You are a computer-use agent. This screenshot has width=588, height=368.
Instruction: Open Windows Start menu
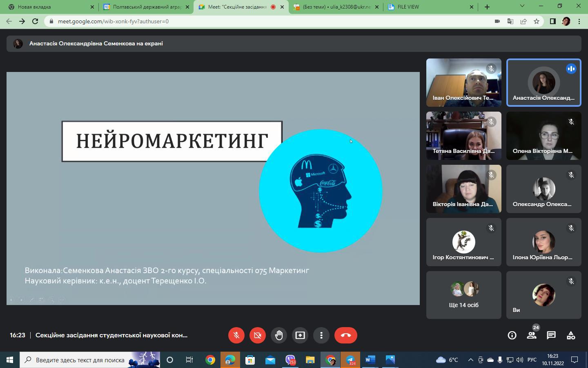coord(10,360)
